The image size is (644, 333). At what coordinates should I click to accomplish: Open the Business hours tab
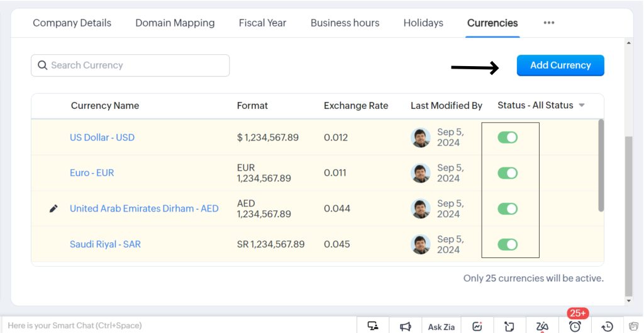345,23
